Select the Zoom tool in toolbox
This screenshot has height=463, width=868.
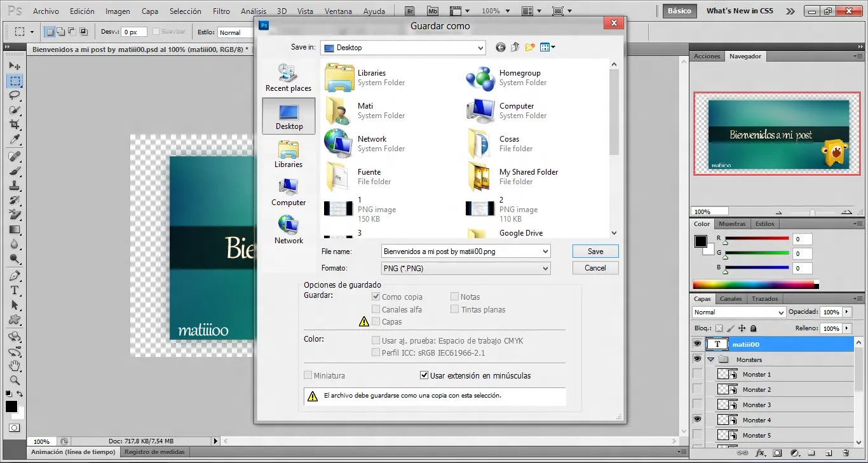coord(15,380)
